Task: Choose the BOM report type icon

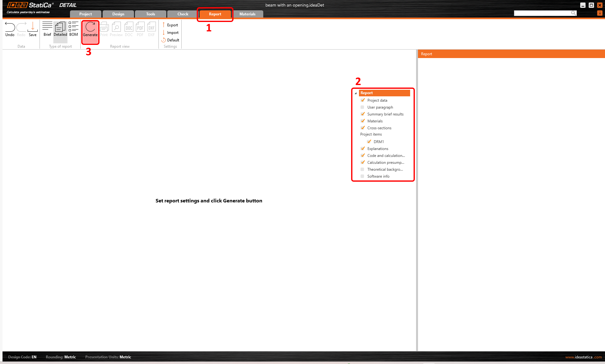Action: coord(73,26)
